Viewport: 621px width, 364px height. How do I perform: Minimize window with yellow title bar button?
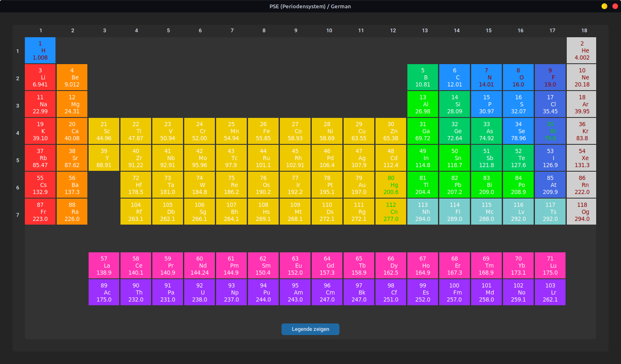(x=604, y=6)
